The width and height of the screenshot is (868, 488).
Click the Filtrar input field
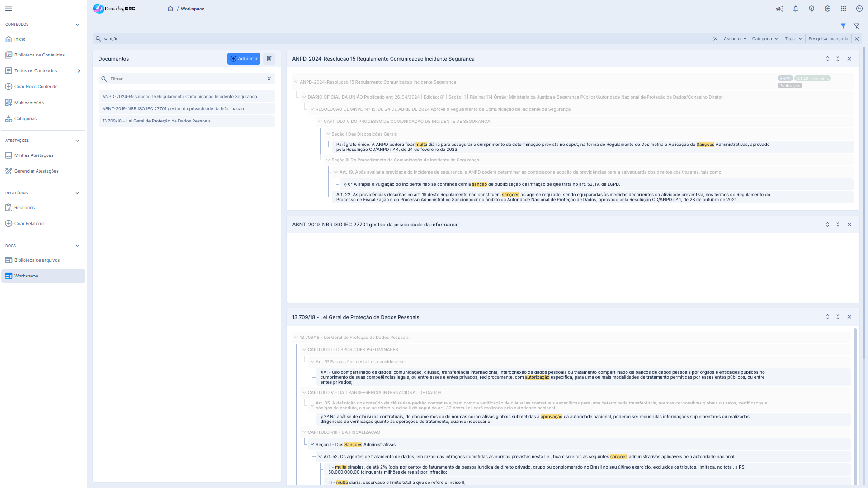tap(186, 79)
